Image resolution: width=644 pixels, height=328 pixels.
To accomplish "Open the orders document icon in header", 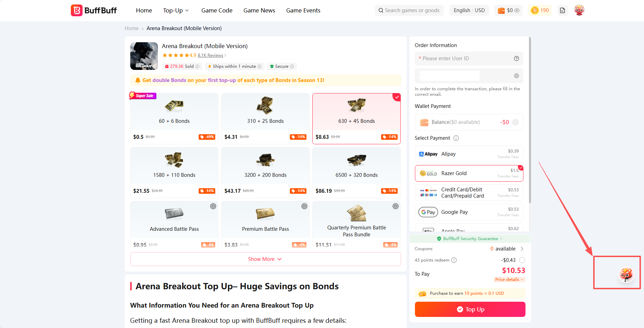I will pyautogui.click(x=562, y=10).
